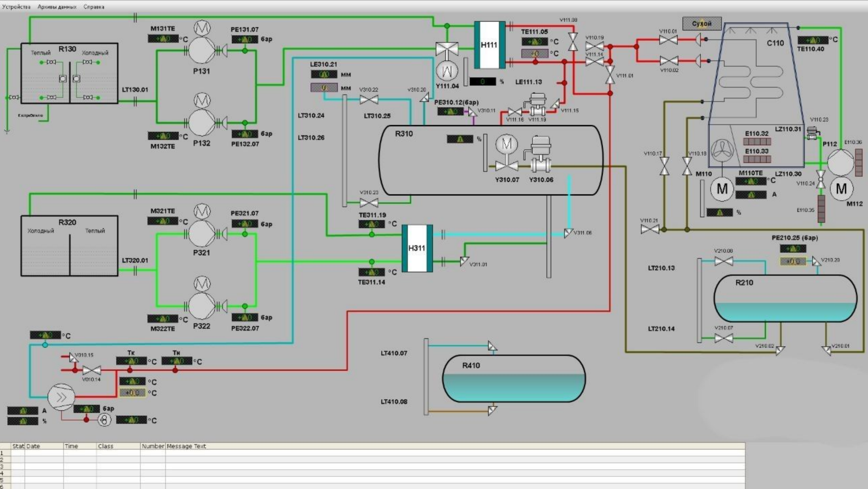Image resolution: width=868 pixels, height=489 pixels.
Task: Click the LE111.13 percent value field
Action: 483,81
